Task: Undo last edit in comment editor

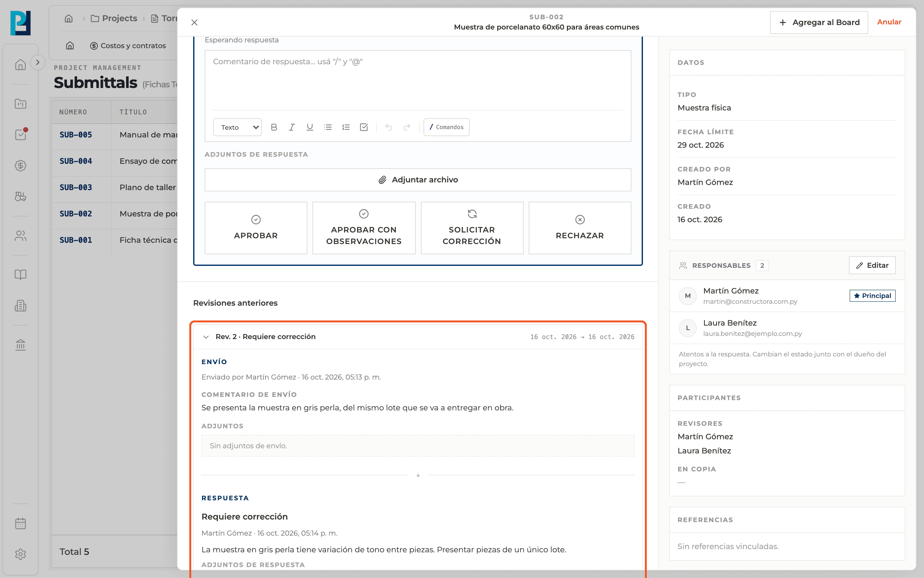Action: (x=389, y=127)
